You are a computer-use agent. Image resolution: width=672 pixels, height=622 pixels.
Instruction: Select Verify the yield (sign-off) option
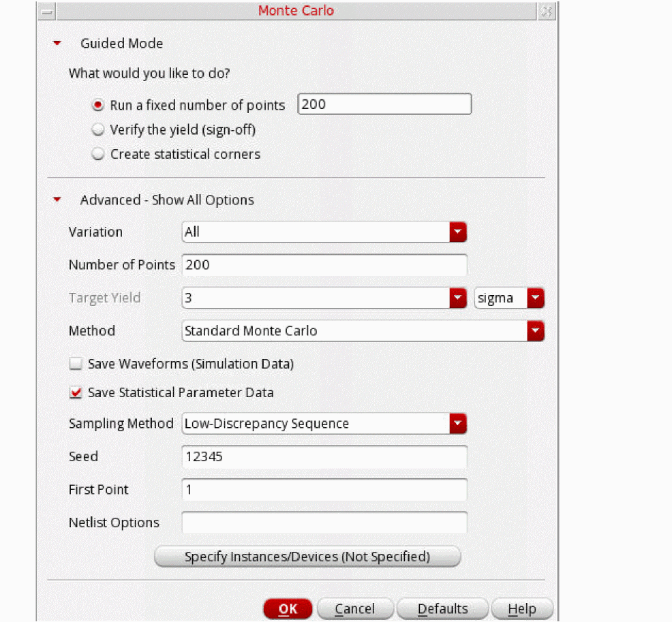tap(98, 129)
